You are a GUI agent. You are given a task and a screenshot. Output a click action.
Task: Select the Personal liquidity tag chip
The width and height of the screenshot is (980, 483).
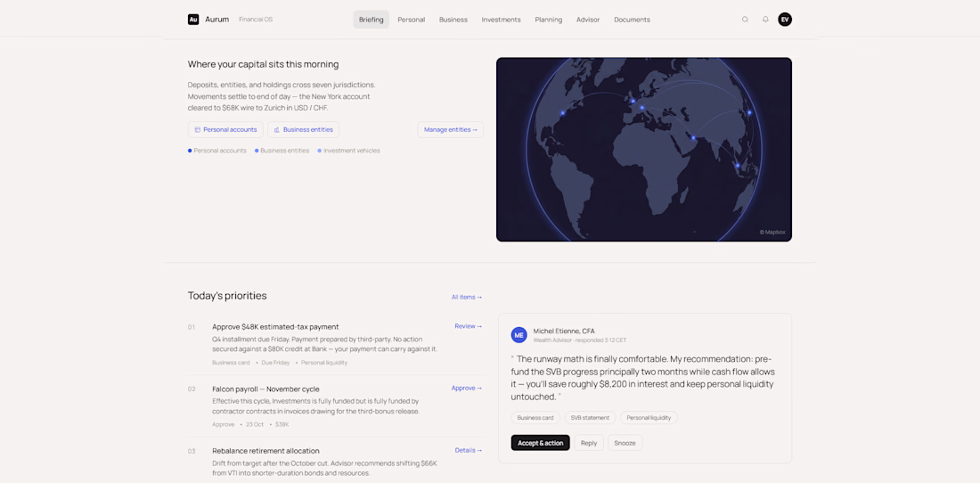coord(649,417)
